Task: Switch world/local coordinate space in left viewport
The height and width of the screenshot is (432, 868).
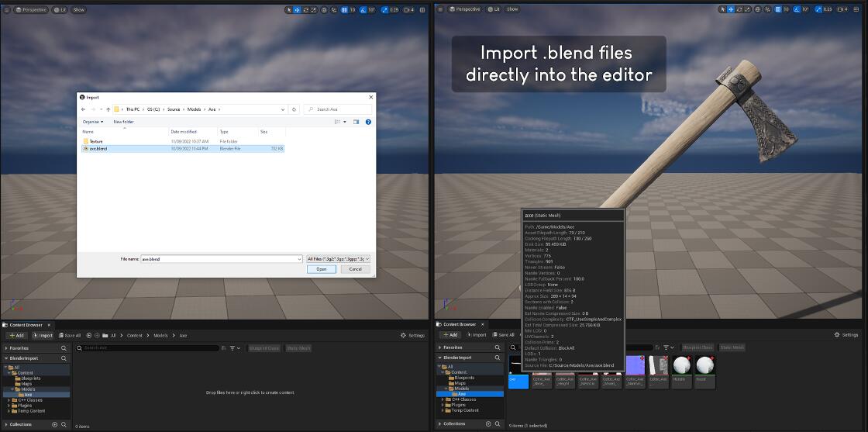Action: click(x=325, y=9)
